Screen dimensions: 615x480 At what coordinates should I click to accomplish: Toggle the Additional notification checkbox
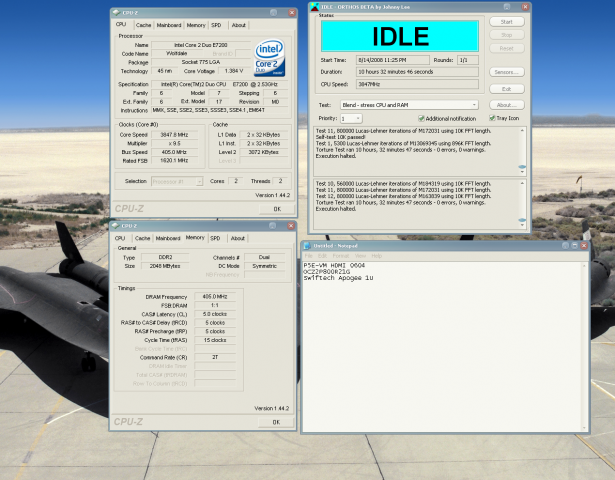421,118
